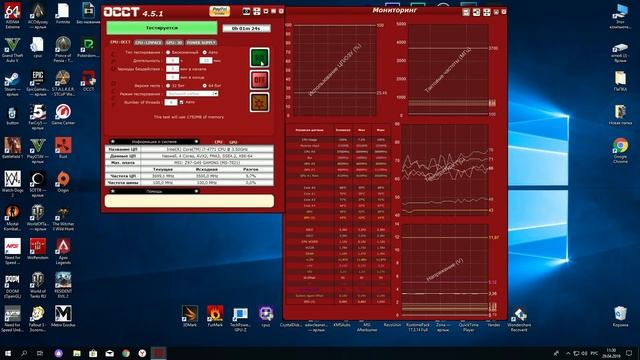Select the GPU tab in system information
This screenshot has height=360, width=640.
tap(233, 142)
